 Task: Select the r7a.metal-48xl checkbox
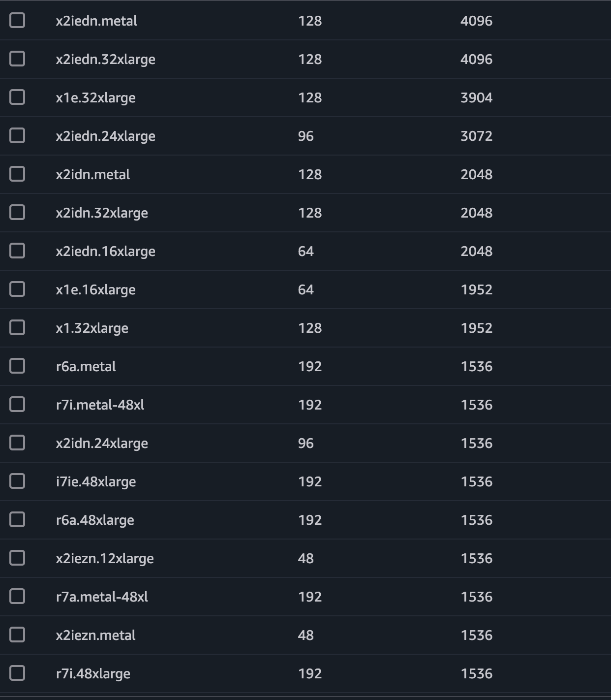[x=17, y=596]
